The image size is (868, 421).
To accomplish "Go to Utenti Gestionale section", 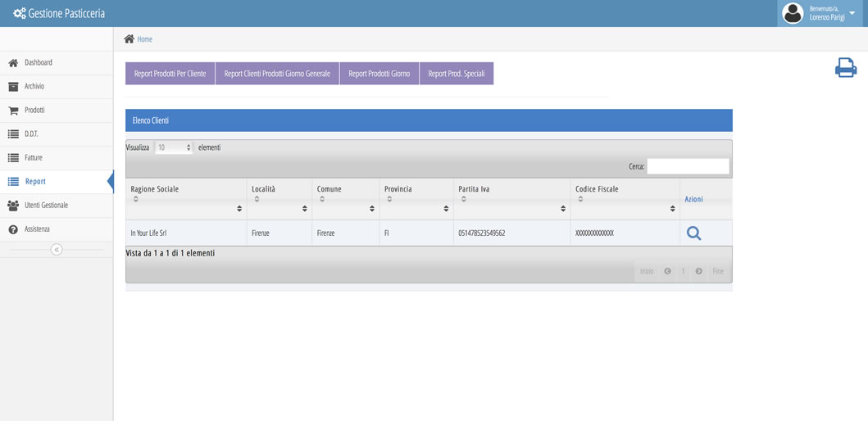I will click(x=46, y=206).
